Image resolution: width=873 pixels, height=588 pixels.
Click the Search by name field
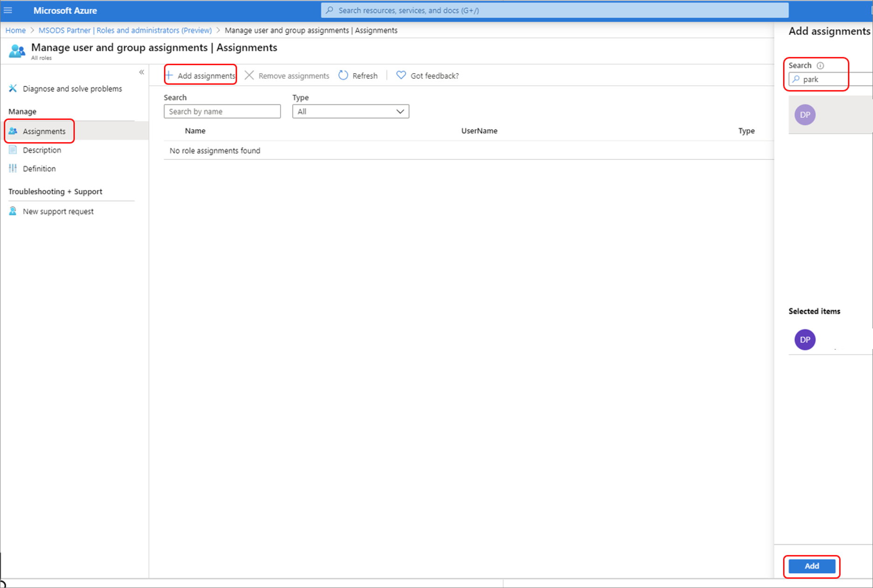pos(222,111)
